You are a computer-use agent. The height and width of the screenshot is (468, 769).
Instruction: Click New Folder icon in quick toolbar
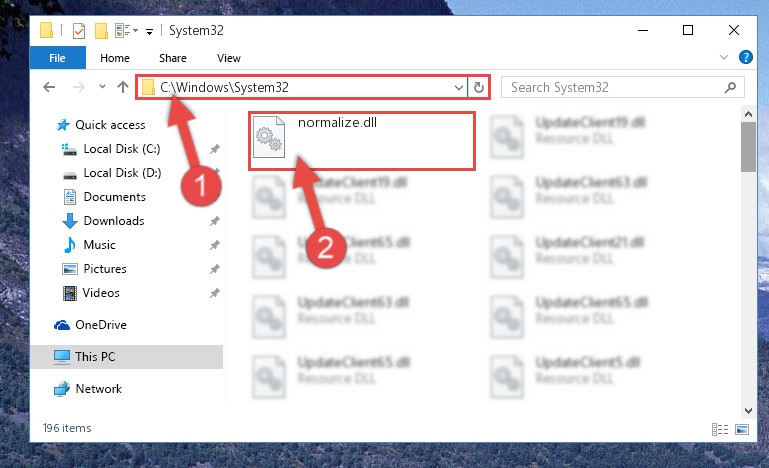coord(101,31)
